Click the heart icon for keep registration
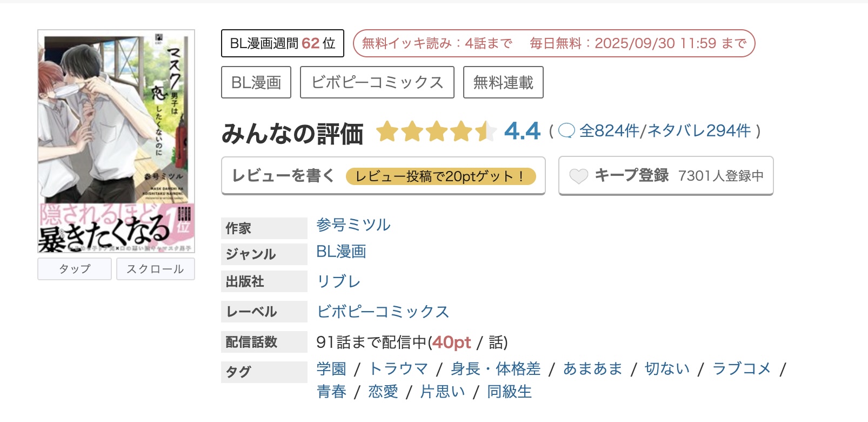 click(578, 175)
